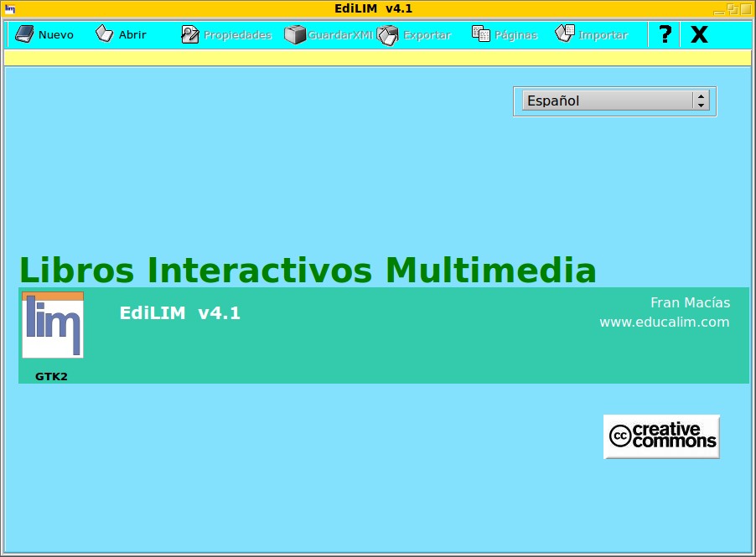This screenshot has width=756, height=557.
Task: Click the Abrir open-book icon
Action: (x=104, y=34)
